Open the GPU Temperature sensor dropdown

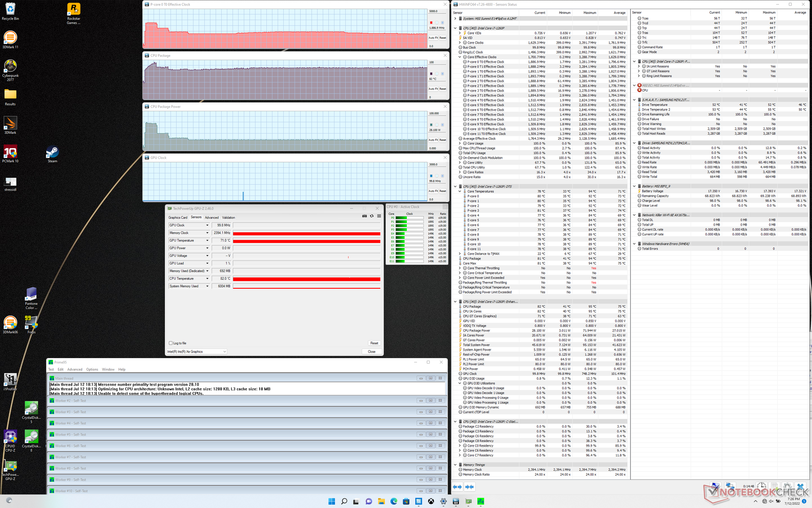207,240
